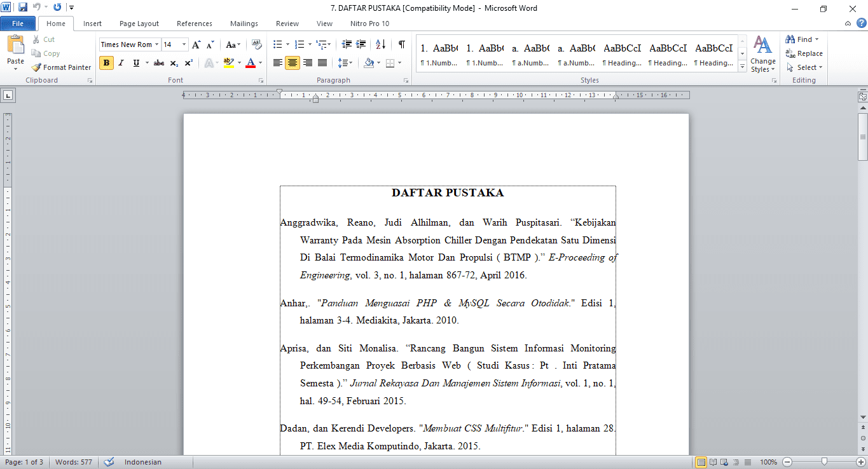Viewport: 868px width, 469px height.
Task: Justify paragraph text
Action: (x=322, y=63)
